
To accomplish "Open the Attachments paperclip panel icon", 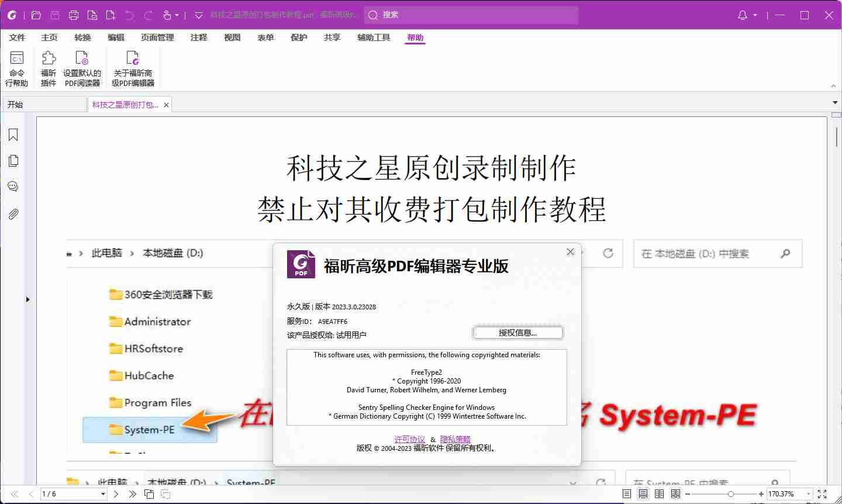I will pos(13,214).
